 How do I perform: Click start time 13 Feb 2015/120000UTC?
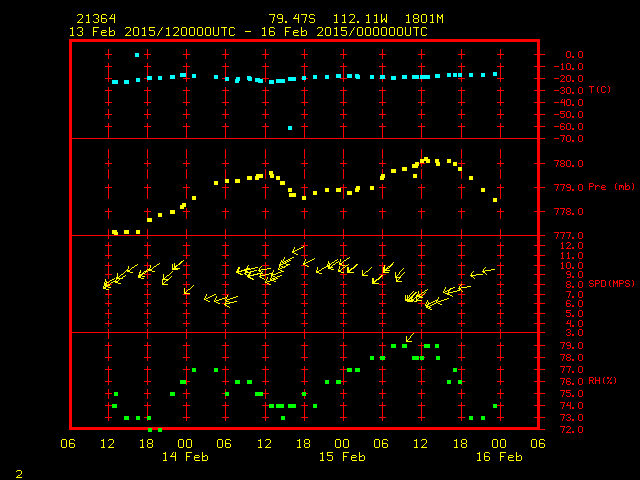tap(152, 32)
